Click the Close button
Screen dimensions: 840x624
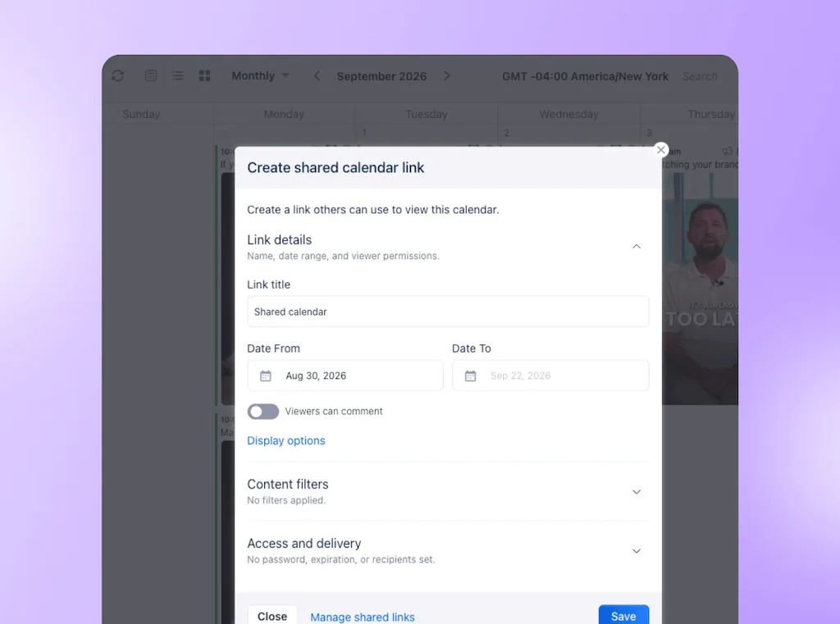click(272, 616)
